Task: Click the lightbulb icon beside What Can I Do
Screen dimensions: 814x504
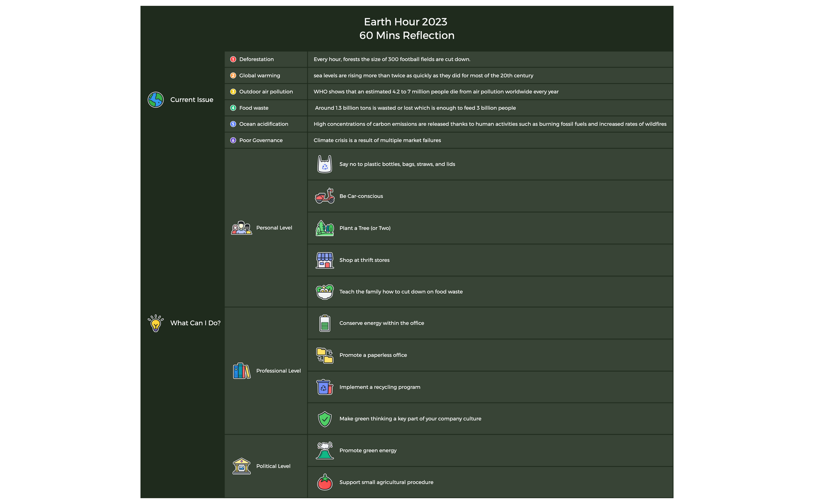Action: click(155, 323)
